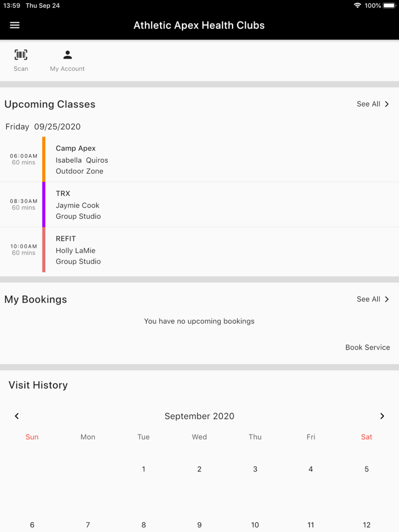399x532 pixels.
Task: Open My Account profile icon
Action: [x=67, y=55]
